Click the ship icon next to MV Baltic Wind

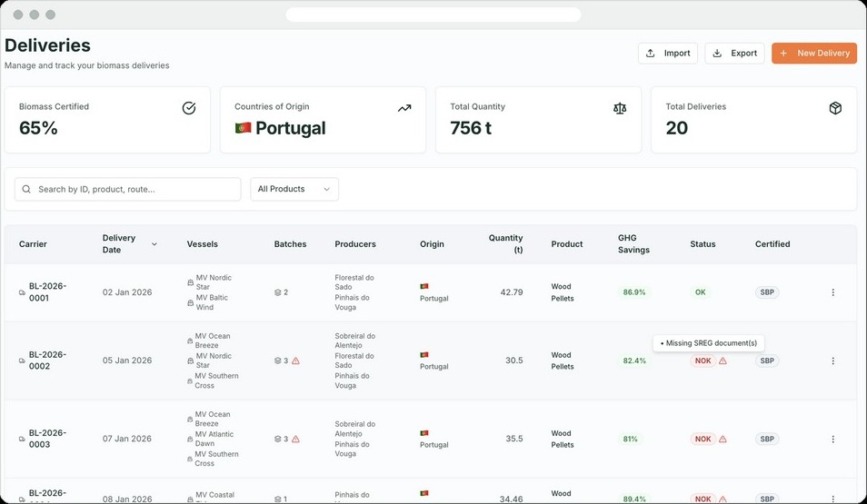(x=190, y=302)
